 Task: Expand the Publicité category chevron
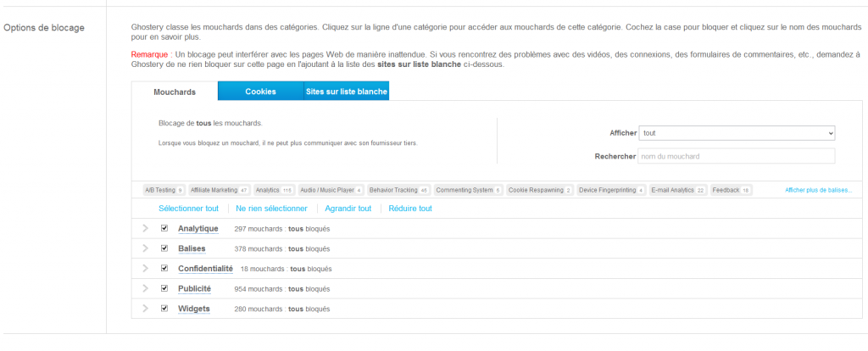click(x=146, y=288)
